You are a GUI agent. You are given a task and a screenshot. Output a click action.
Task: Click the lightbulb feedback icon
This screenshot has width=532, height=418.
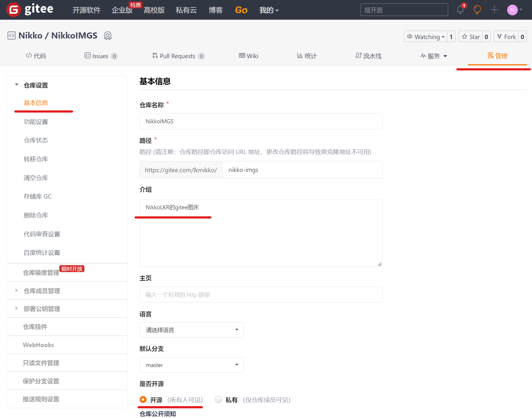click(477, 10)
